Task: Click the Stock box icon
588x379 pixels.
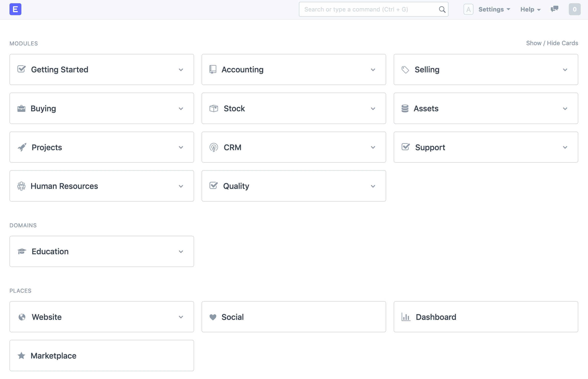Action: click(x=214, y=109)
